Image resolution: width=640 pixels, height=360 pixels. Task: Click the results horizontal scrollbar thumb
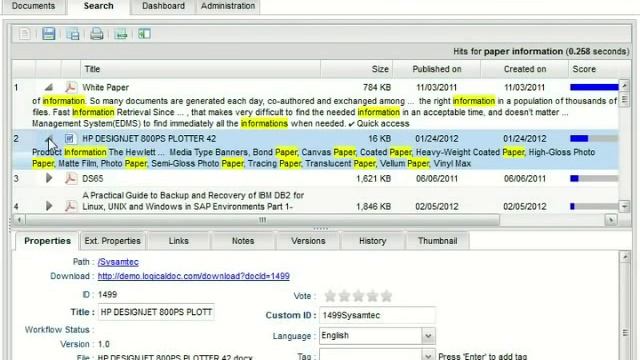tap(262, 220)
